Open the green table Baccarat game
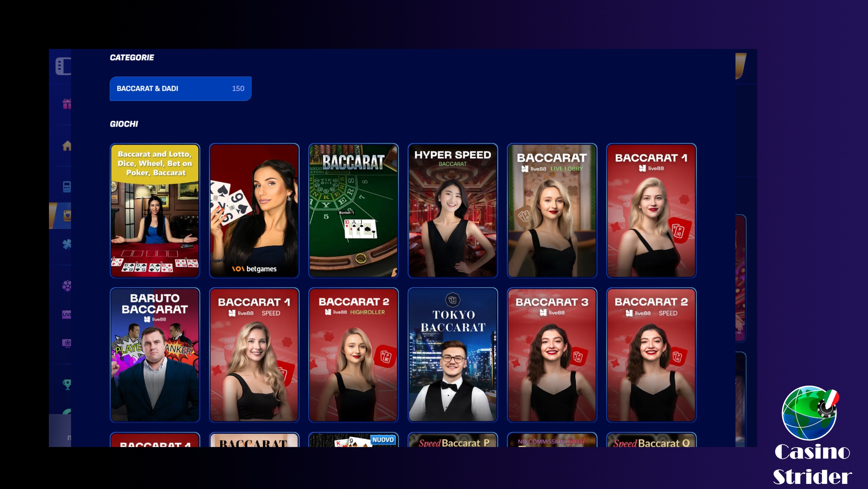 point(354,211)
